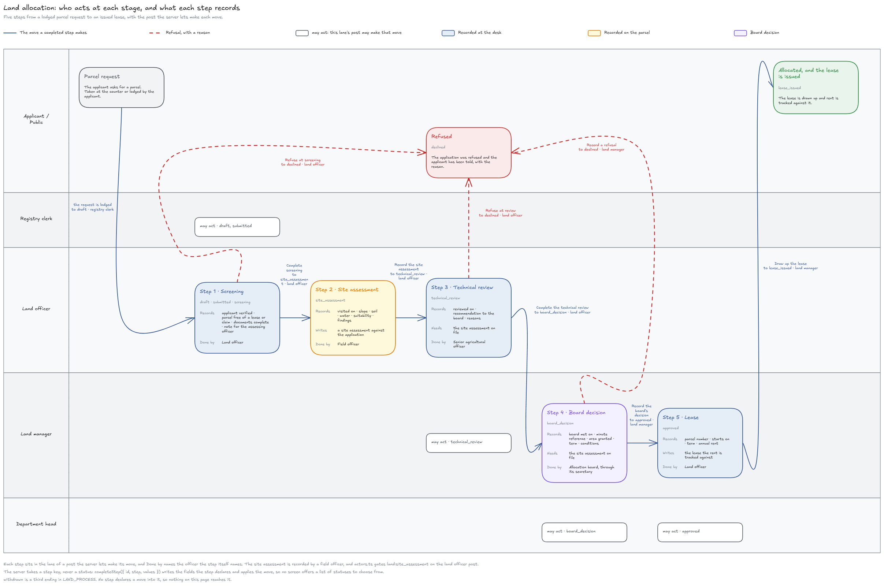Select the 'Step 5 · Lease' card
This screenshot has width=884, height=588.
click(700, 443)
